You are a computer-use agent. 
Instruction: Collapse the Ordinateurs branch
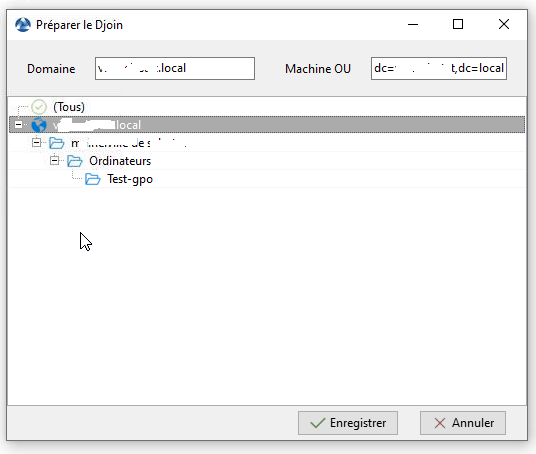click(x=54, y=160)
